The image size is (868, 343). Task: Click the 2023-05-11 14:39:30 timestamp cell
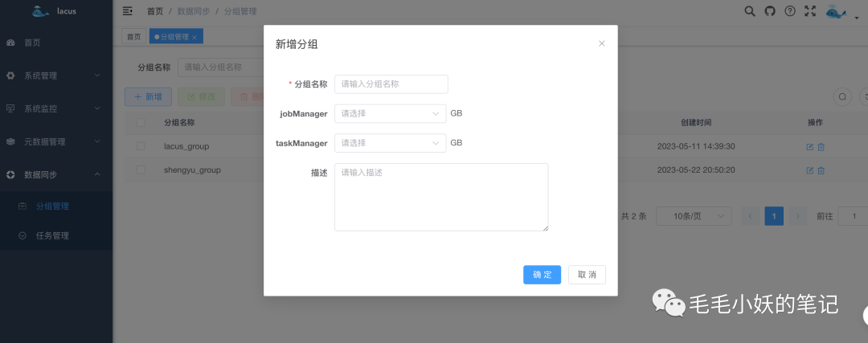point(696,147)
